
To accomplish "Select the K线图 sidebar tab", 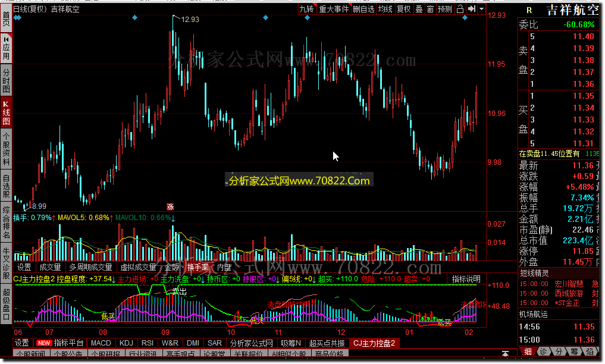I will (6, 112).
